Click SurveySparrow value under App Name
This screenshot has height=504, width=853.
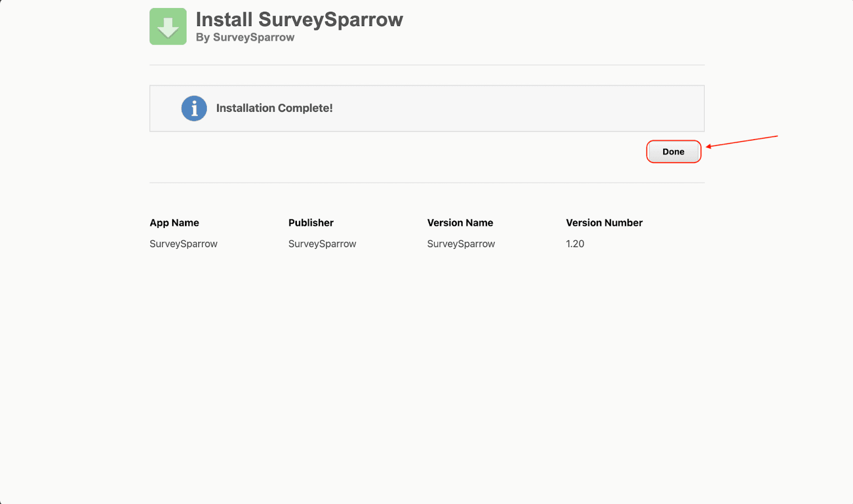click(183, 244)
